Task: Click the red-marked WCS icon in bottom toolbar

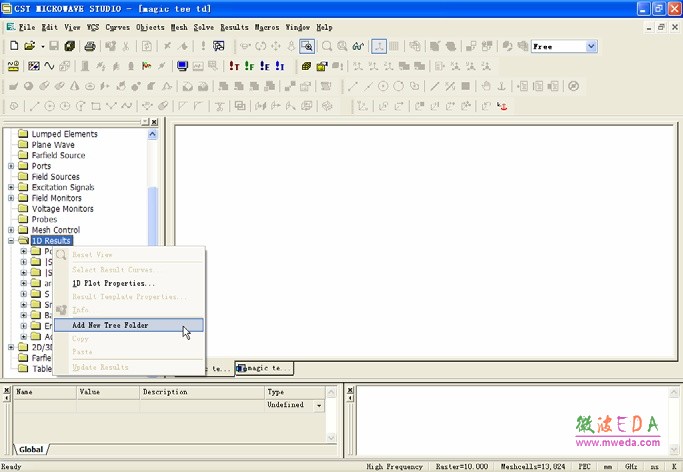Action: point(502,106)
